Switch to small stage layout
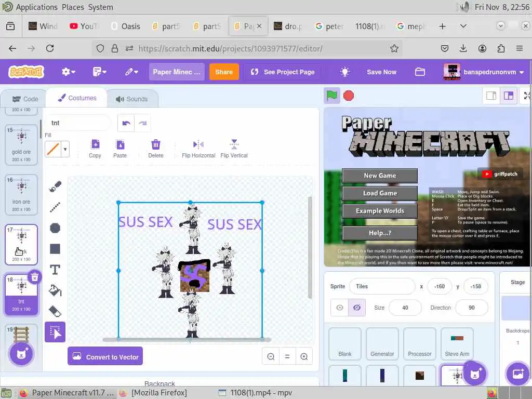 tap(491, 96)
